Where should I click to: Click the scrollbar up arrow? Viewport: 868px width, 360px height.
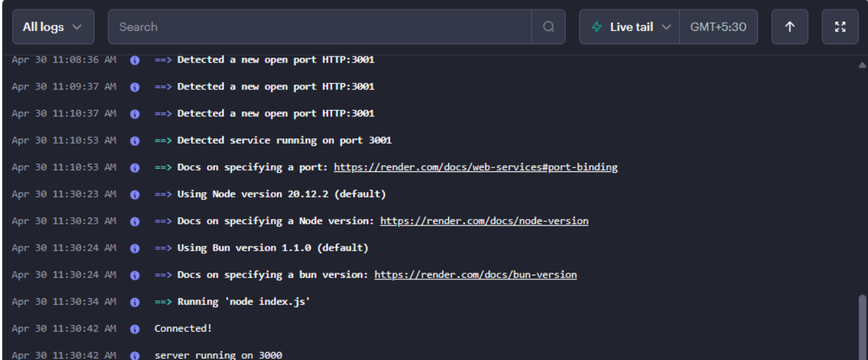coord(862,65)
